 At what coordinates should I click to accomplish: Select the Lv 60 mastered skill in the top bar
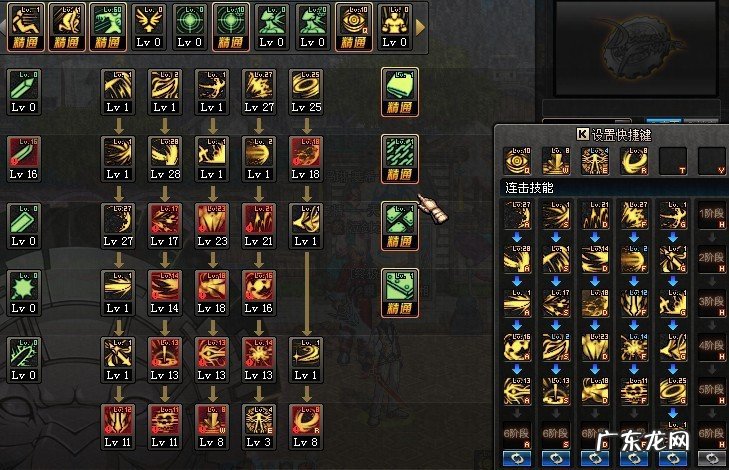tap(107, 26)
